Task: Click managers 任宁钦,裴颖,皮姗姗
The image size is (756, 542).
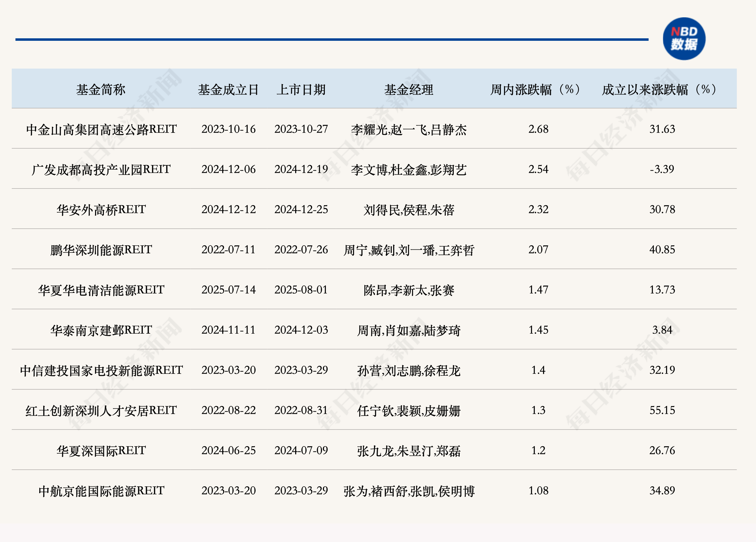Action: [x=409, y=411]
